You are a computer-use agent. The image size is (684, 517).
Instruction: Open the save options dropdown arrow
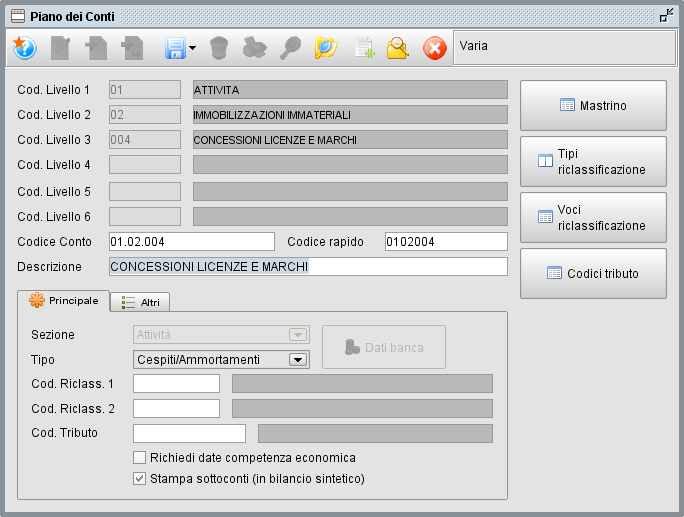pos(192,48)
